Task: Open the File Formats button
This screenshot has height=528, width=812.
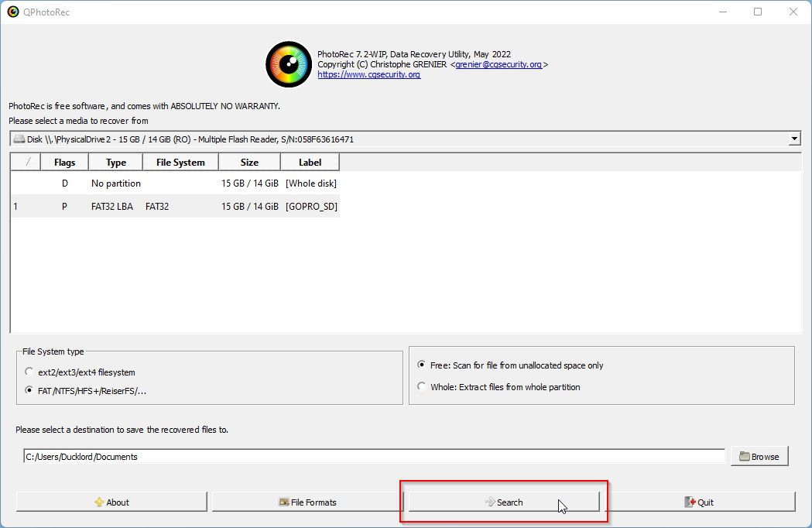Action: (x=307, y=502)
